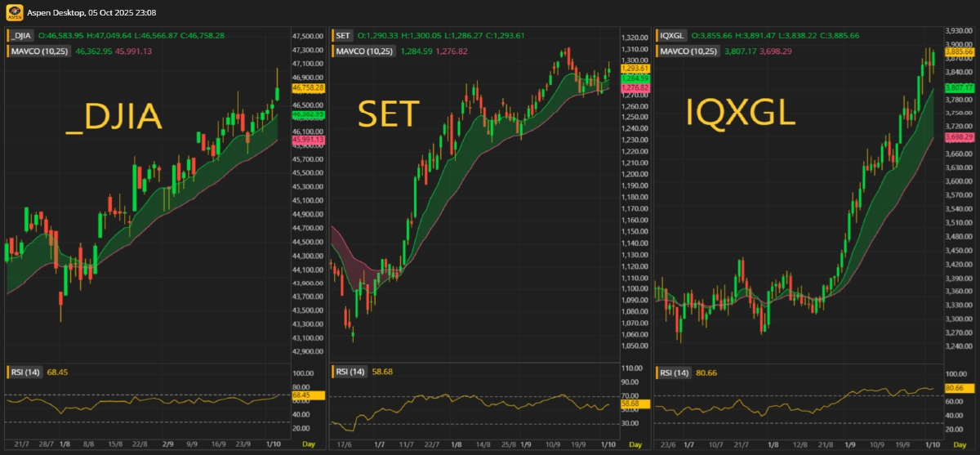
Task: Select the _DJIA symbol label
Action: [x=20, y=36]
